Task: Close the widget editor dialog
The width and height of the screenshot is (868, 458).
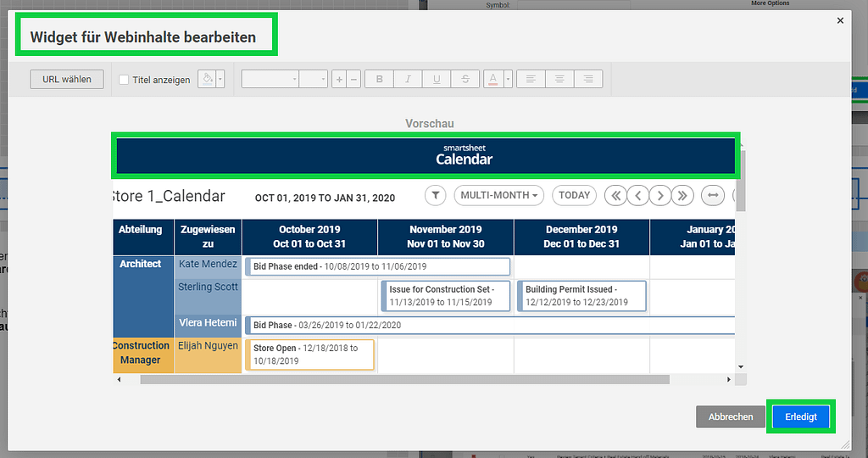Action: 840,20
